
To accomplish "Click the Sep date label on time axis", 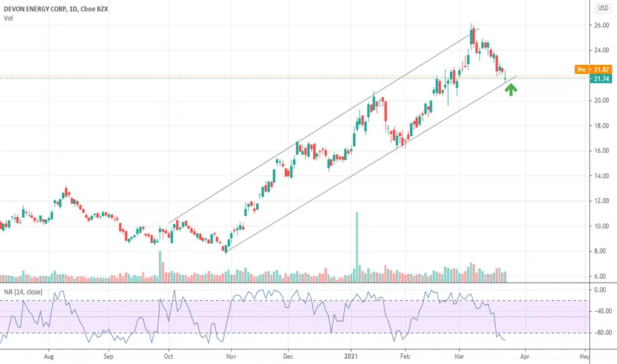I will [x=108, y=357].
